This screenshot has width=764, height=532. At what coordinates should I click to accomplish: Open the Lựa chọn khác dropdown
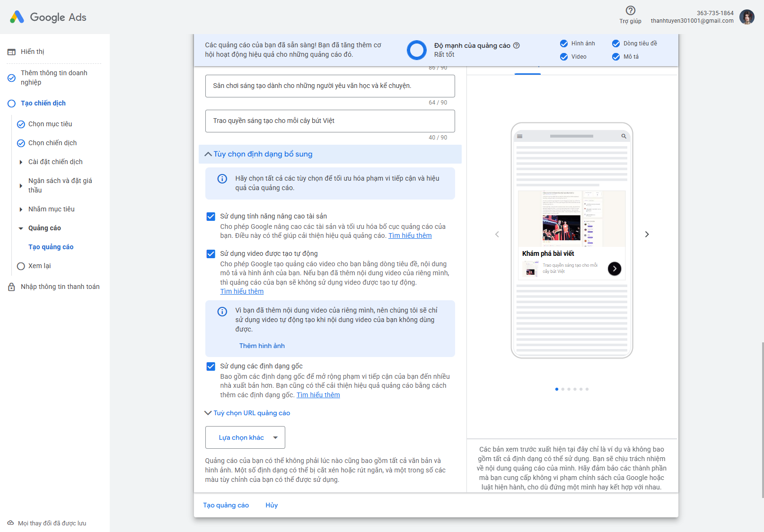[245, 437]
